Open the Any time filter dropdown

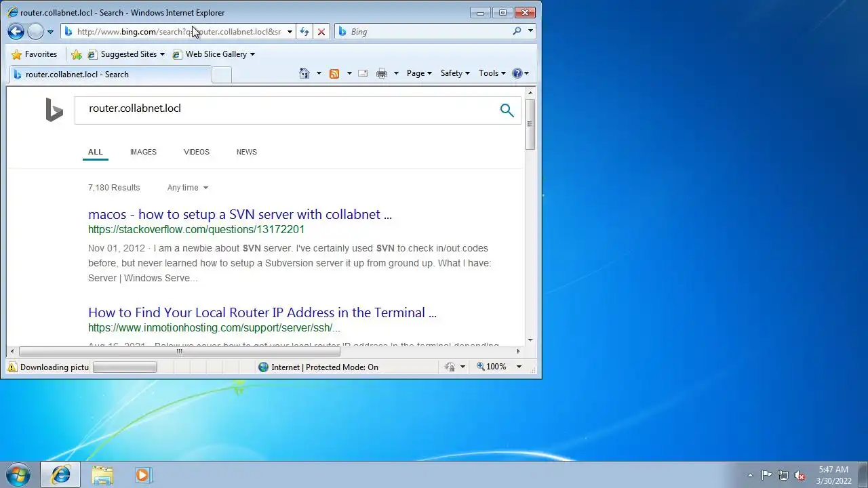(188, 188)
